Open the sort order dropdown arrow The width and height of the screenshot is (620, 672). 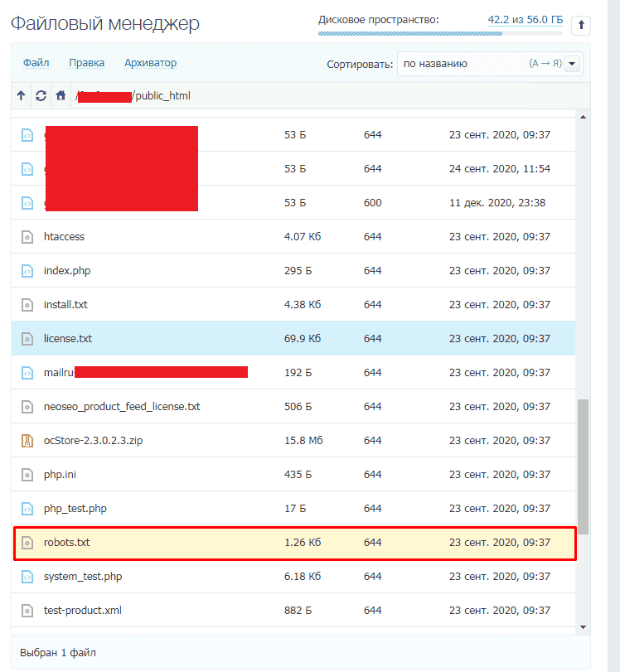[572, 64]
